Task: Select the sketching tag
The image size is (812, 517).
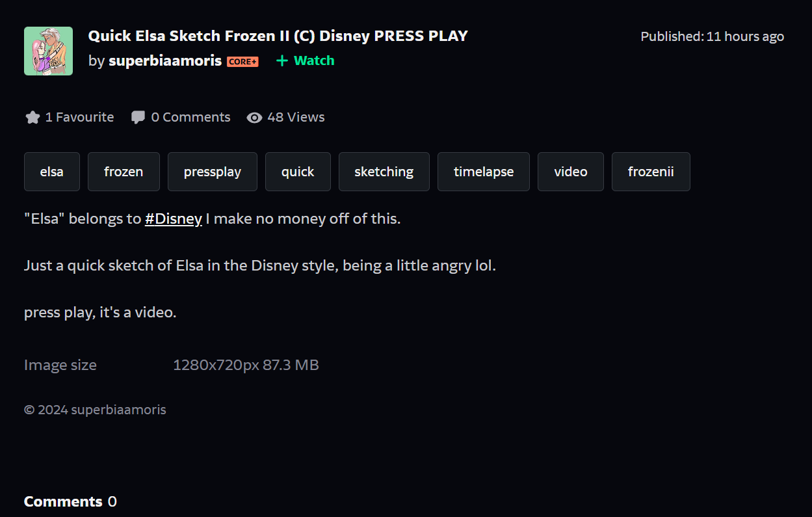Action: [384, 172]
